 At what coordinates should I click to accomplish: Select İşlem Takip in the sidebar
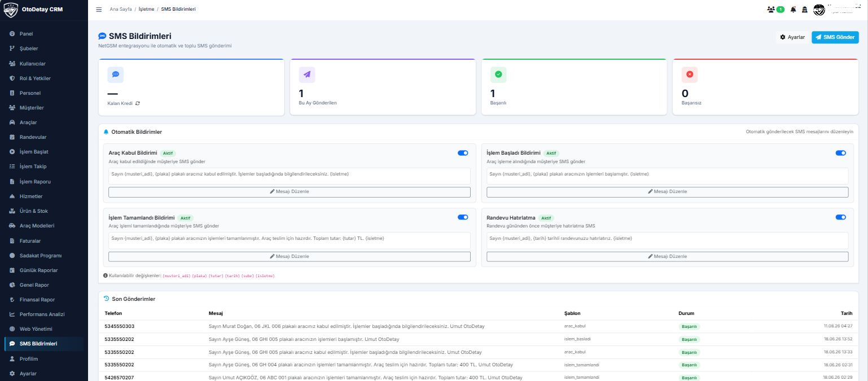[44, 167]
